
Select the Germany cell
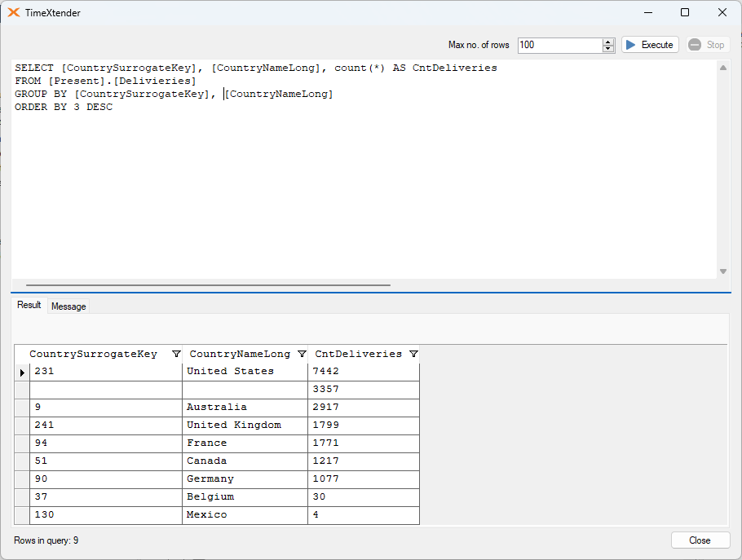(245, 479)
